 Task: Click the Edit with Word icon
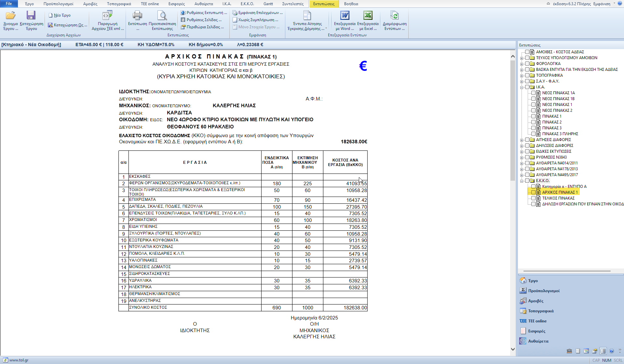point(345,16)
